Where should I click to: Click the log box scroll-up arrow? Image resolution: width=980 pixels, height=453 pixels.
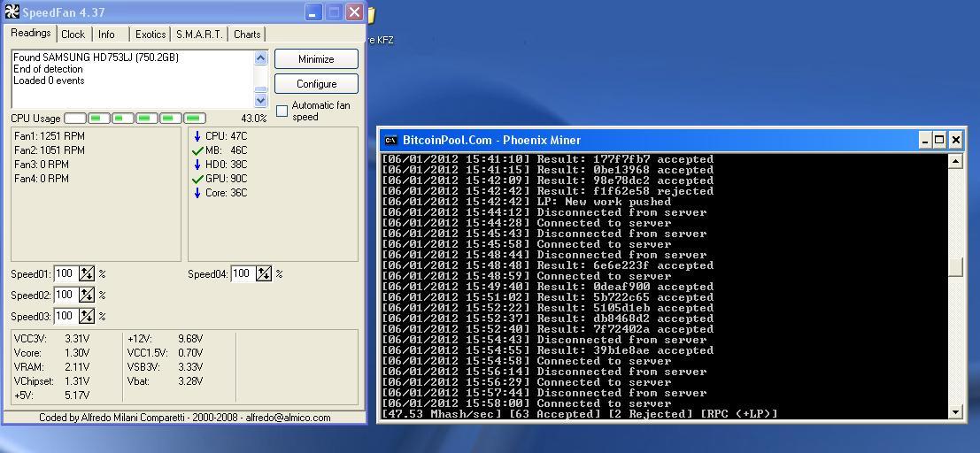click(261, 58)
